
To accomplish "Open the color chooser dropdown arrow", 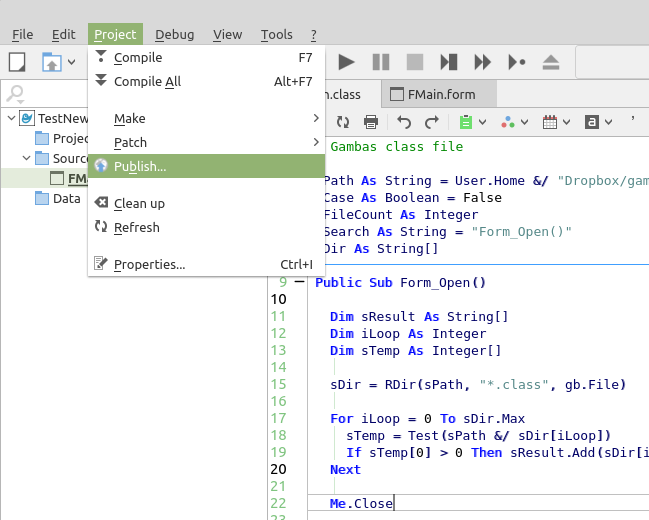I will pos(524,122).
